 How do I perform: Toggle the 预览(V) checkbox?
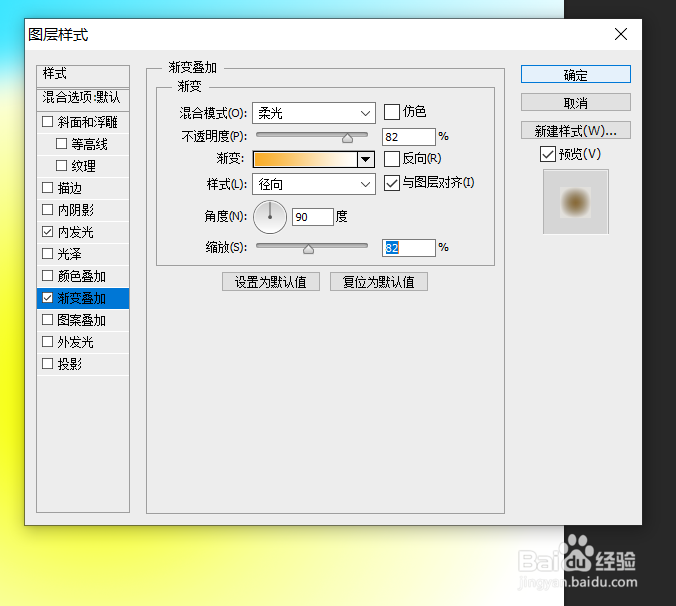click(548, 154)
